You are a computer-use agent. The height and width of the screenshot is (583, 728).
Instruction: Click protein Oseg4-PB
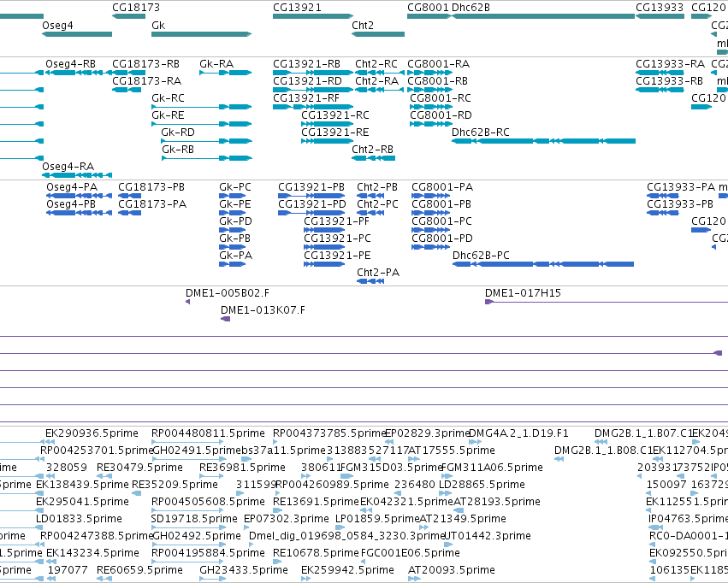[71, 204]
